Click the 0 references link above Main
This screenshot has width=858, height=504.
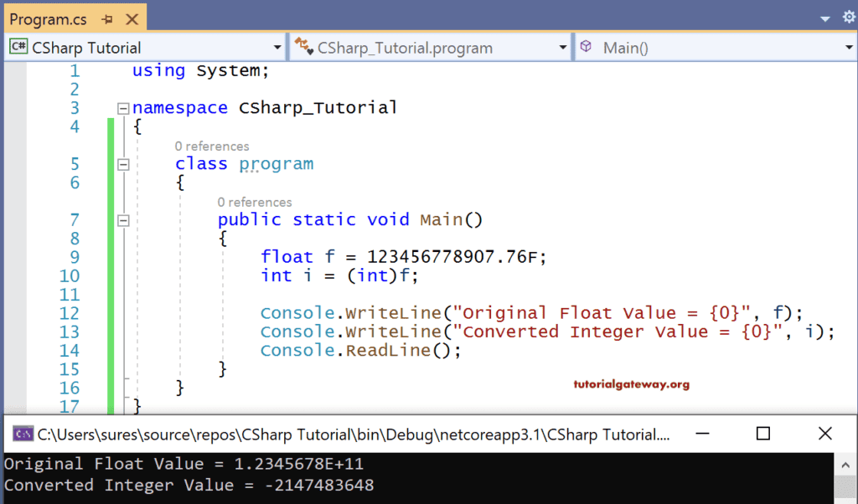(254, 202)
